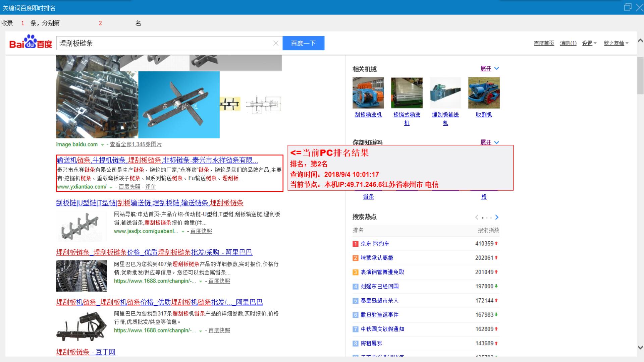The height and width of the screenshot is (362, 644).
Task: Click the restore window icon
Action: pyautogui.click(x=628, y=7)
